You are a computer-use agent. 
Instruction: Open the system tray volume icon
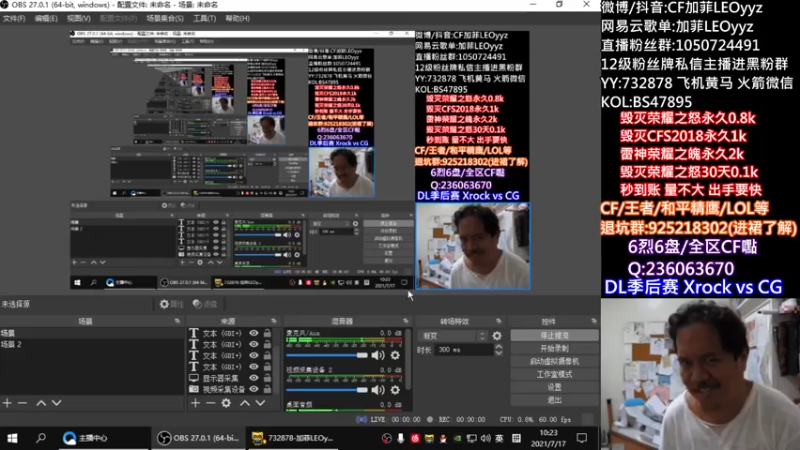485,438
